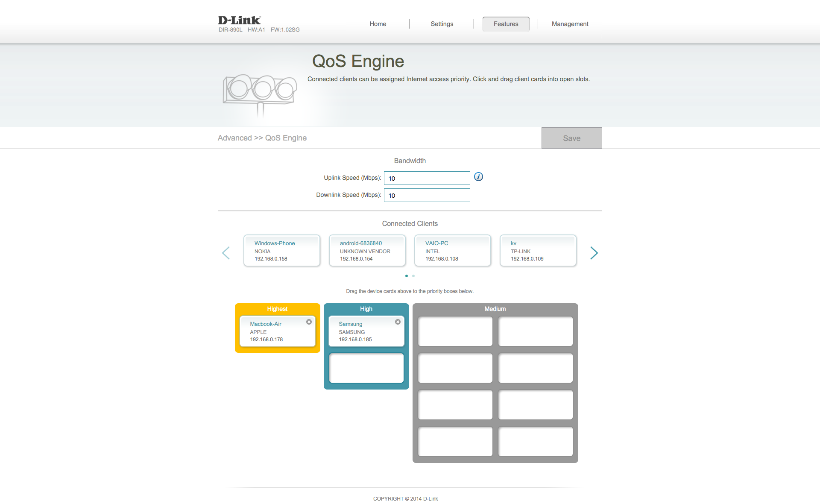This screenshot has height=504, width=820.
Task: Remove Macbook-Air from Highest priority
Action: tap(309, 322)
